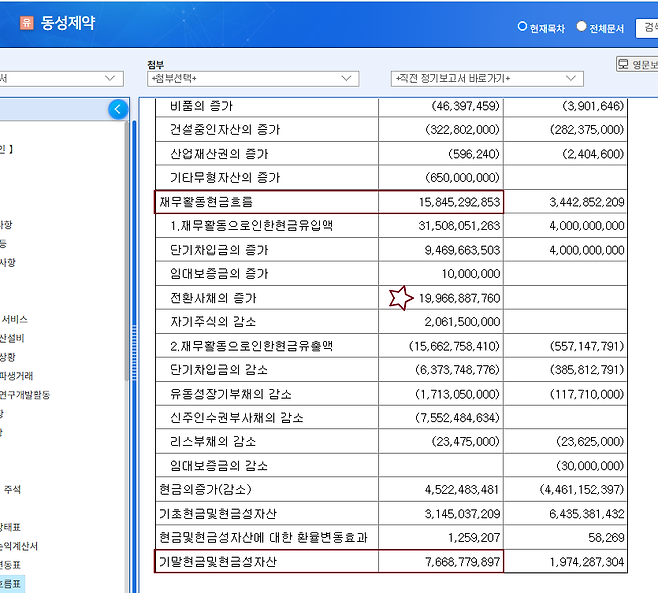Open the leftmost document selector dropdown

(60, 78)
